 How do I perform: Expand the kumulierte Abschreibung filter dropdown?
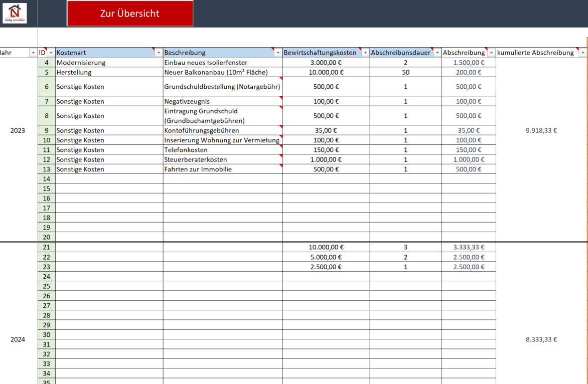(582, 53)
